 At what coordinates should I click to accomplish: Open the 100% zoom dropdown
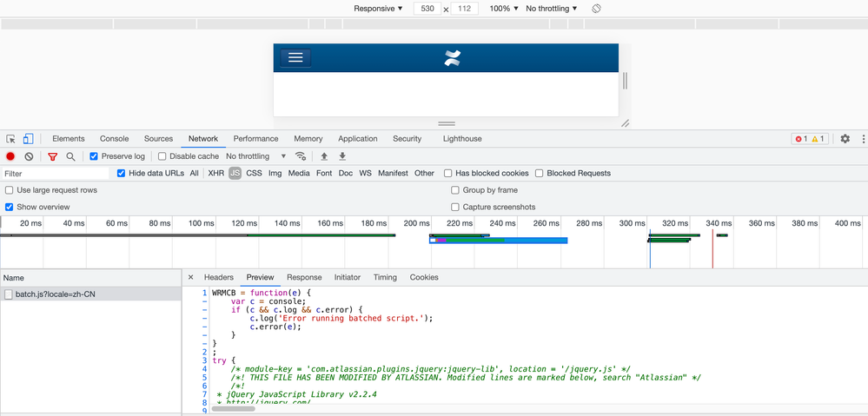[504, 9]
